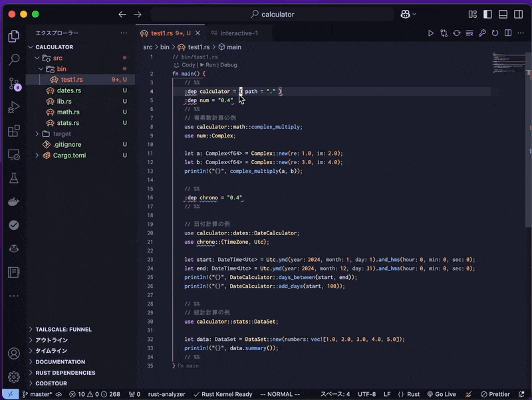Click the calculator command search box

273,14
